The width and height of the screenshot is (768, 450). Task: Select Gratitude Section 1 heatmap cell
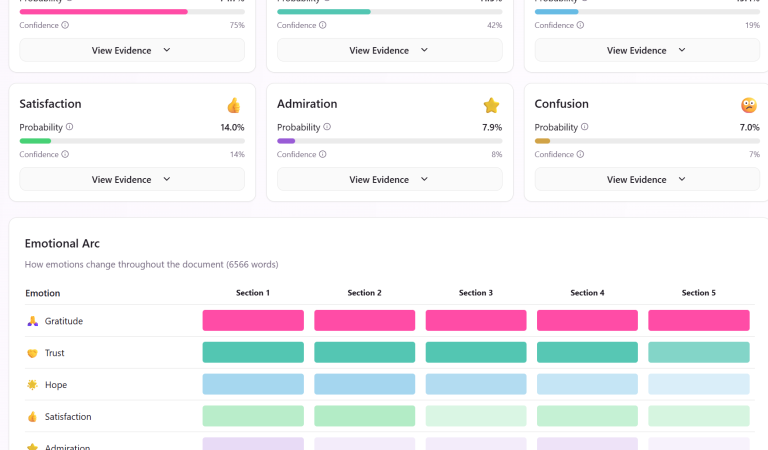coord(253,320)
